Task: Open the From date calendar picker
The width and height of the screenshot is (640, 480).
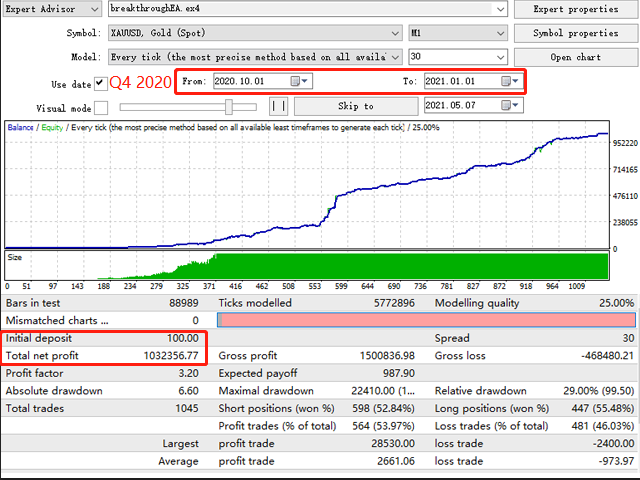Action: click(x=300, y=81)
